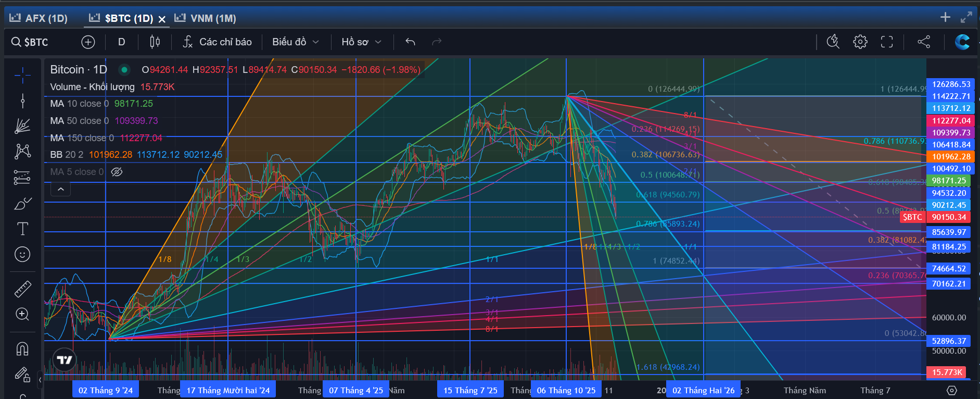Image resolution: width=980 pixels, height=399 pixels.
Task: Click the 07 Tháng 4 '25 date marker
Action: pyautogui.click(x=356, y=390)
